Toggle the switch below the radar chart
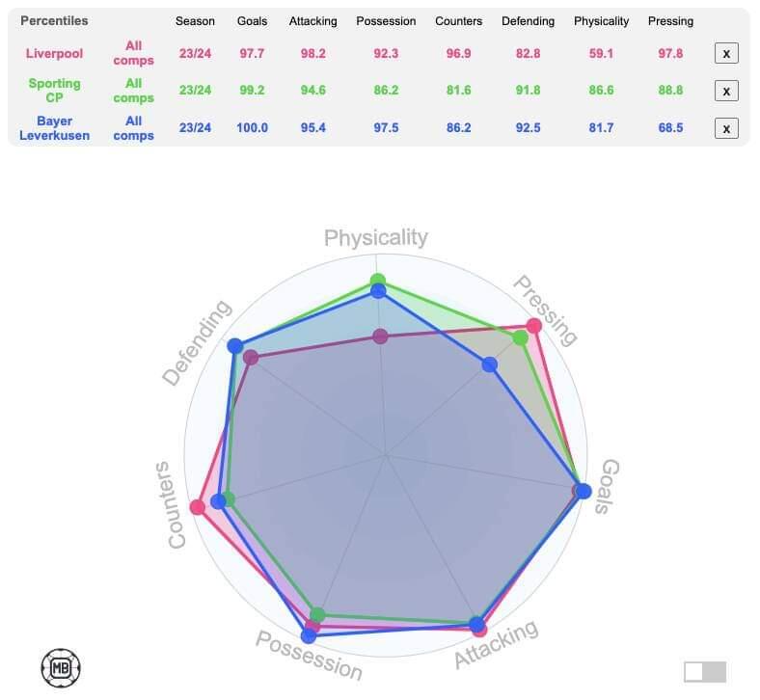Image resolution: width=760 pixels, height=700 pixels. [705, 672]
